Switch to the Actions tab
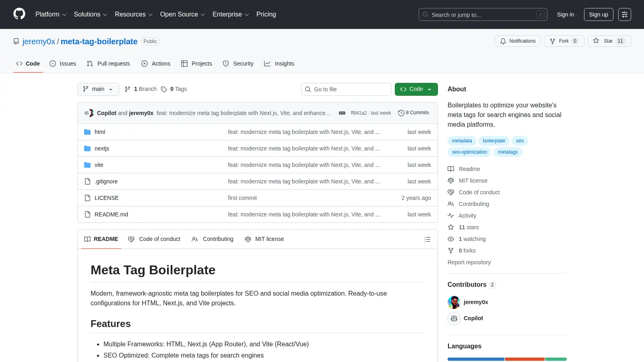This screenshot has height=362, width=644. (x=156, y=64)
